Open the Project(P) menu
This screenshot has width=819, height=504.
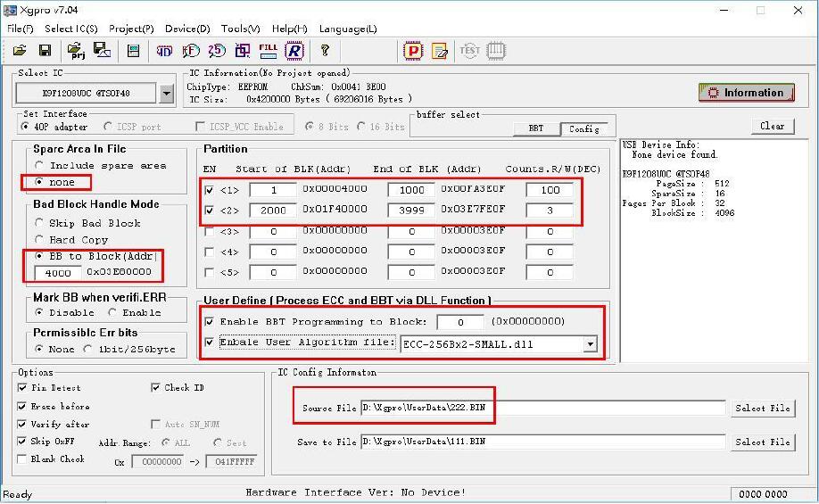[131, 29]
